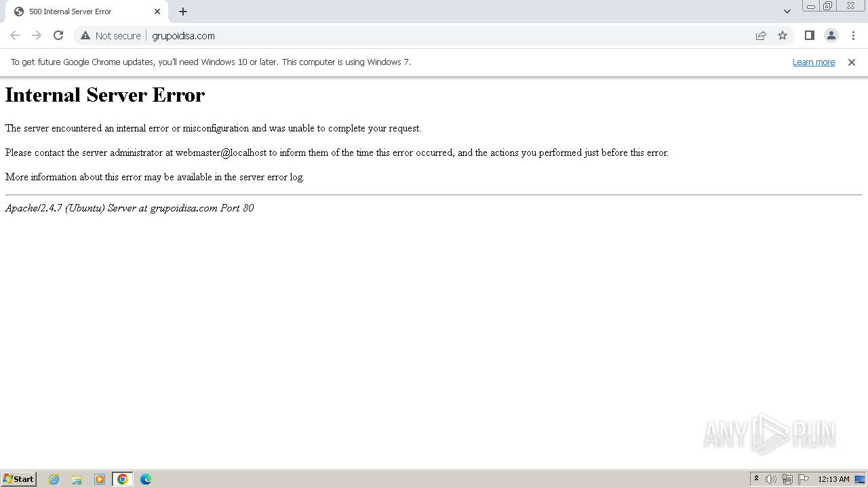Dismiss the Chrome updates notification bar
The image size is (868, 488).
(x=852, y=62)
